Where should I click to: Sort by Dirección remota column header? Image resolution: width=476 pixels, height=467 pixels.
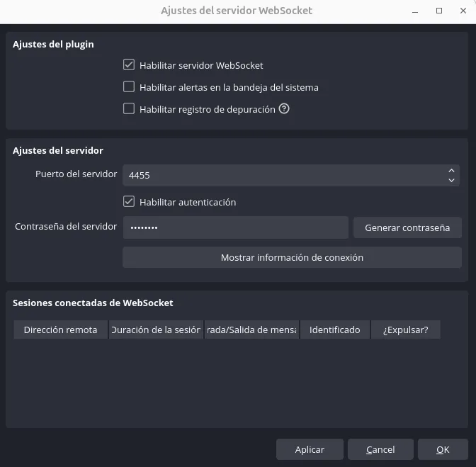tap(60, 330)
